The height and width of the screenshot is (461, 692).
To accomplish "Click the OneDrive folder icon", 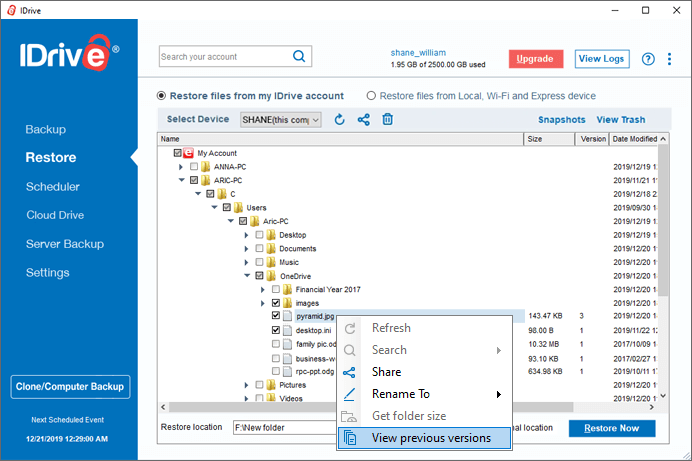I will (271, 276).
